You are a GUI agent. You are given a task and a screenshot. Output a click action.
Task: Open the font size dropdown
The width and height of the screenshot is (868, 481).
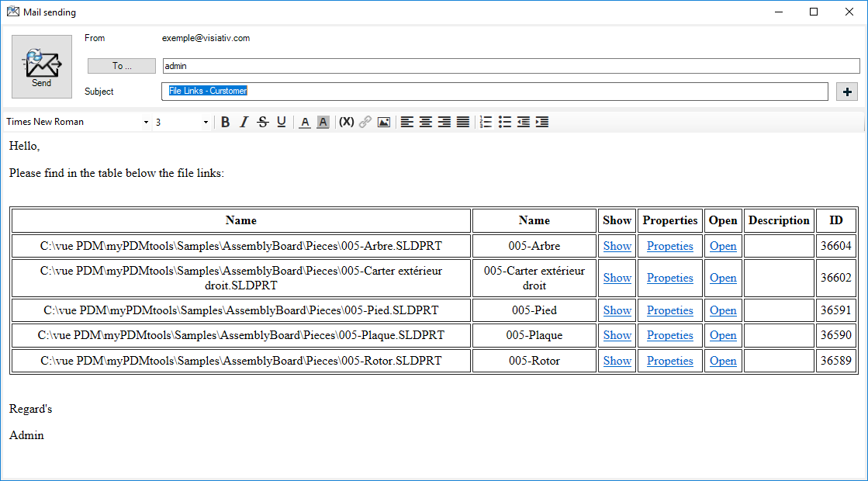point(206,122)
